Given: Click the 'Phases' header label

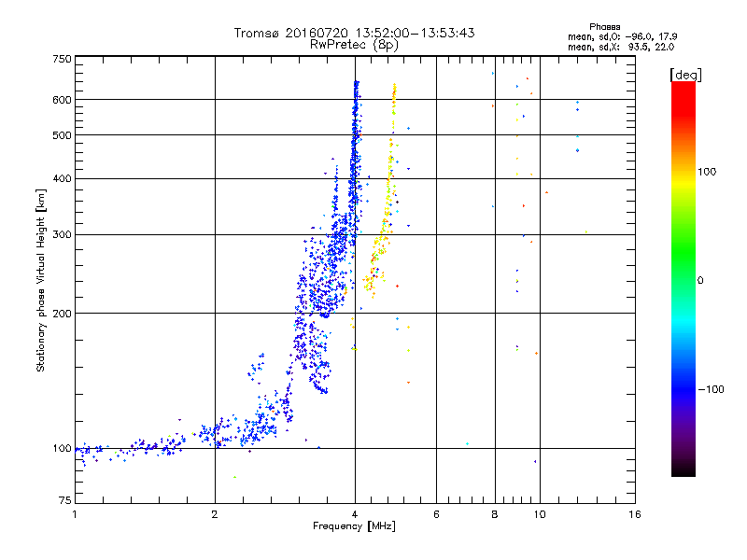Looking at the screenshot, I should pyautogui.click(x=604, y=27).
